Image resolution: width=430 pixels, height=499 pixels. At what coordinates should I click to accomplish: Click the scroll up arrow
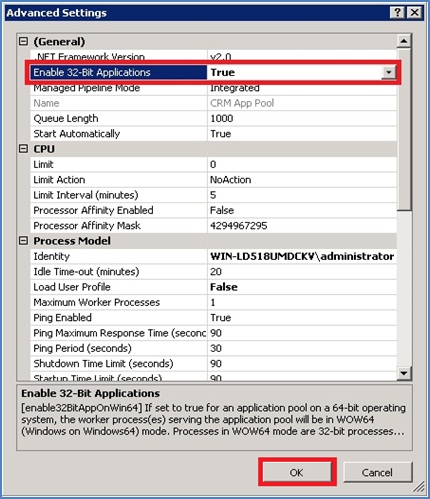tap(404, 41)
